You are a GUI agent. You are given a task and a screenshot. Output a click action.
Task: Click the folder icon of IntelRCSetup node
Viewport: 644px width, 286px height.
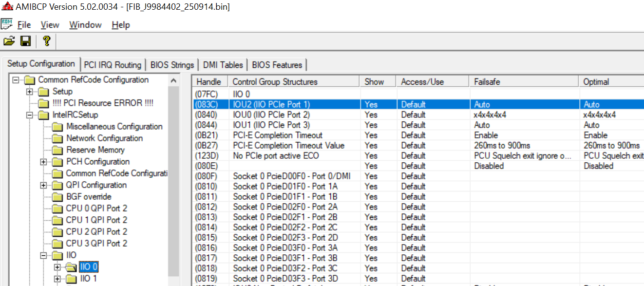coord(44,115)
